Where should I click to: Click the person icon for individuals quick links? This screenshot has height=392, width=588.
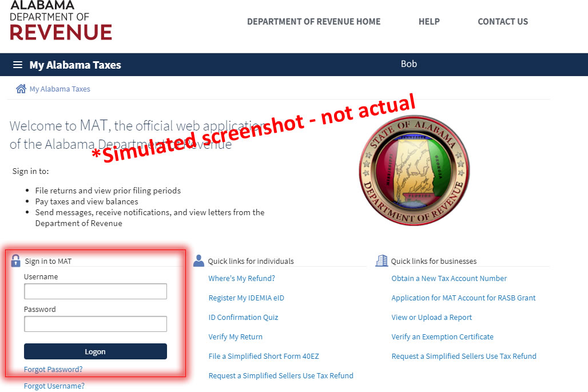click(198, 261)
